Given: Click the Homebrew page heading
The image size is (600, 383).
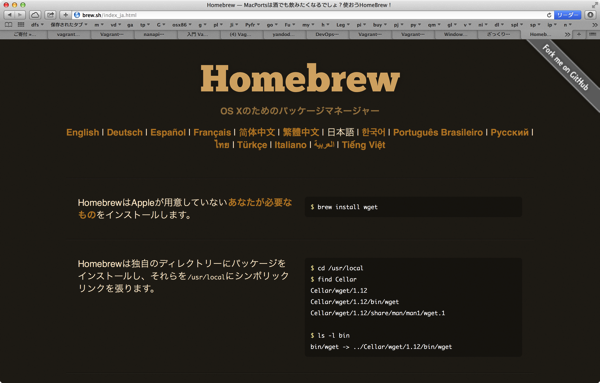Looking at the screenshot, I should click(x=300, y=78).
